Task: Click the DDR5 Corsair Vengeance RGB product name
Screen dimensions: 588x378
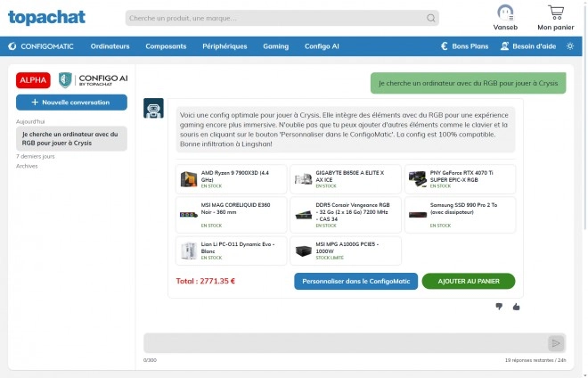Action: click(x=353, y=211)
